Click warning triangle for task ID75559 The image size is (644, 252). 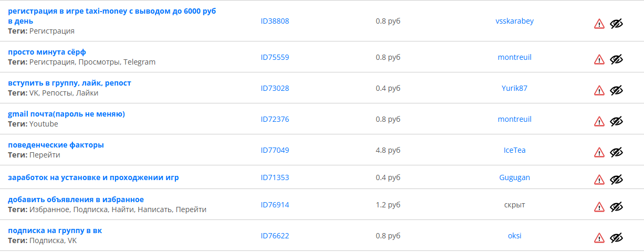point(599,59)
